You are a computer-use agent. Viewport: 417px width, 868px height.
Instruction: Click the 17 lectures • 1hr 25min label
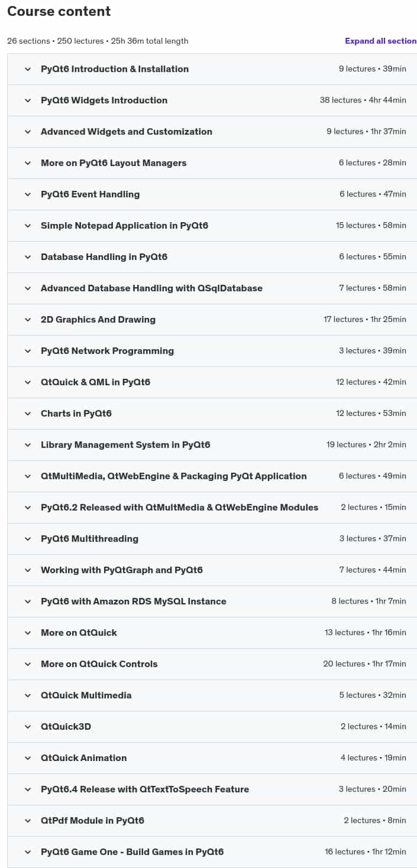365,320
